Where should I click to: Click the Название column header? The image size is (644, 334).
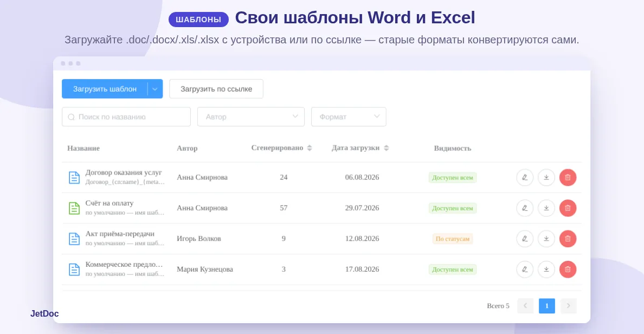83,149
